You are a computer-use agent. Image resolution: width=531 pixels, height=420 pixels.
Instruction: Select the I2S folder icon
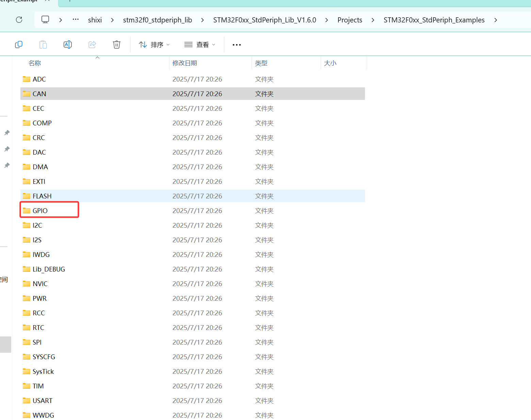click(x=27, y=240)
